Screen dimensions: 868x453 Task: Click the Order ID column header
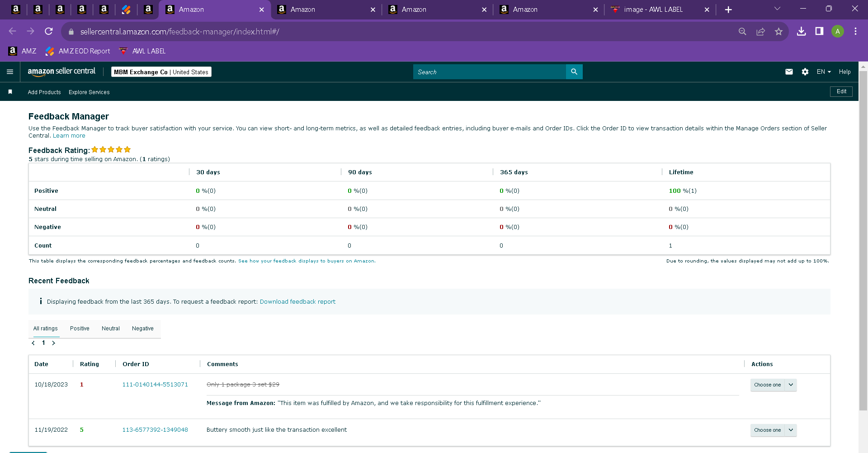(136, 364)
